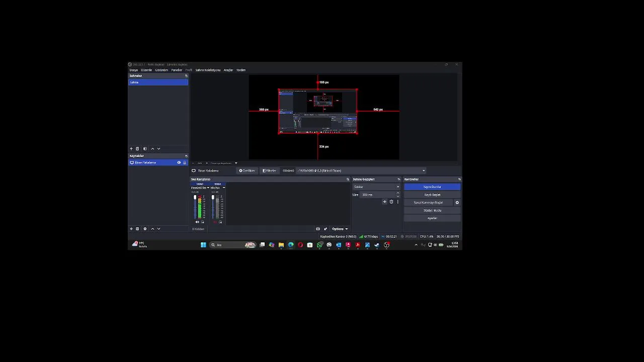Remove selected source in Kaynaklar toolbar

point(137,229)
